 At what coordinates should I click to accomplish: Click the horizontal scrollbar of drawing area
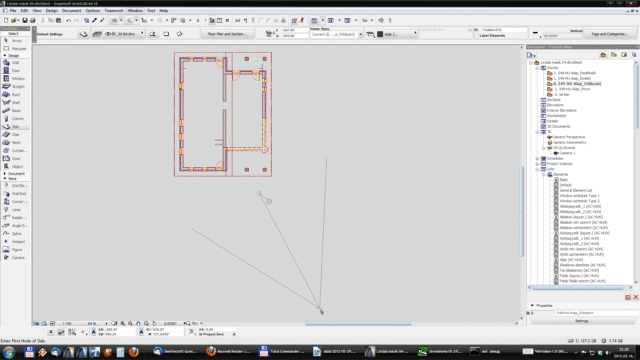click(x=358, y=324)
